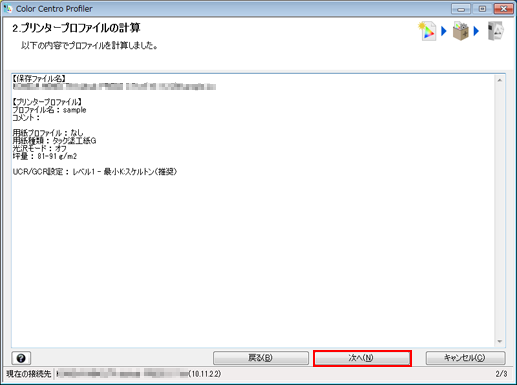Close the Color Centro Profiler window
Viewport: 517px width, 385px height.
[503, 9]
